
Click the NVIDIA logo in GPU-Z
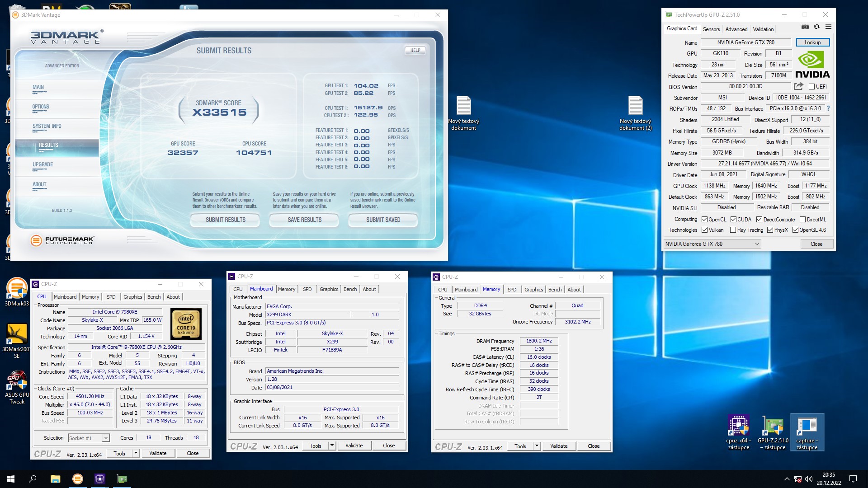[x=812, y=65]
